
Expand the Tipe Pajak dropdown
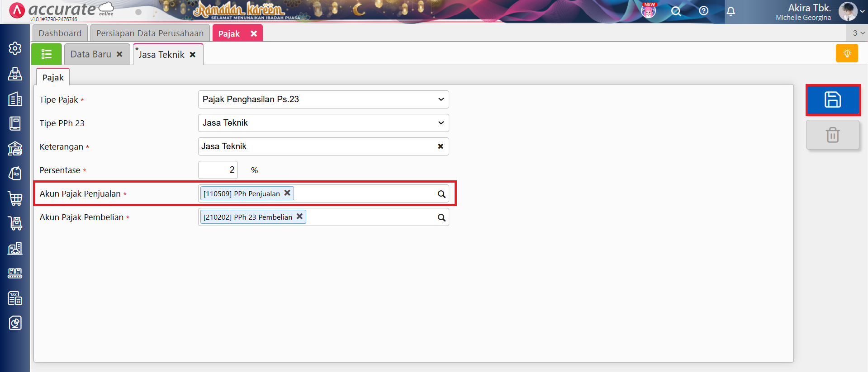coord(441,99)
